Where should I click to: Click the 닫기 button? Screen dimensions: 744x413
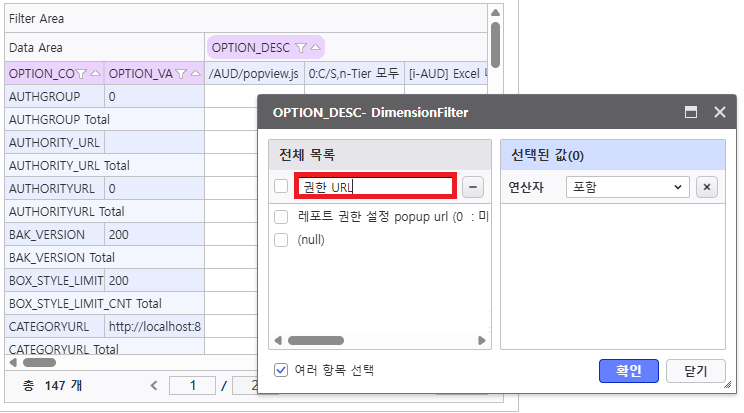click(695, 371)
